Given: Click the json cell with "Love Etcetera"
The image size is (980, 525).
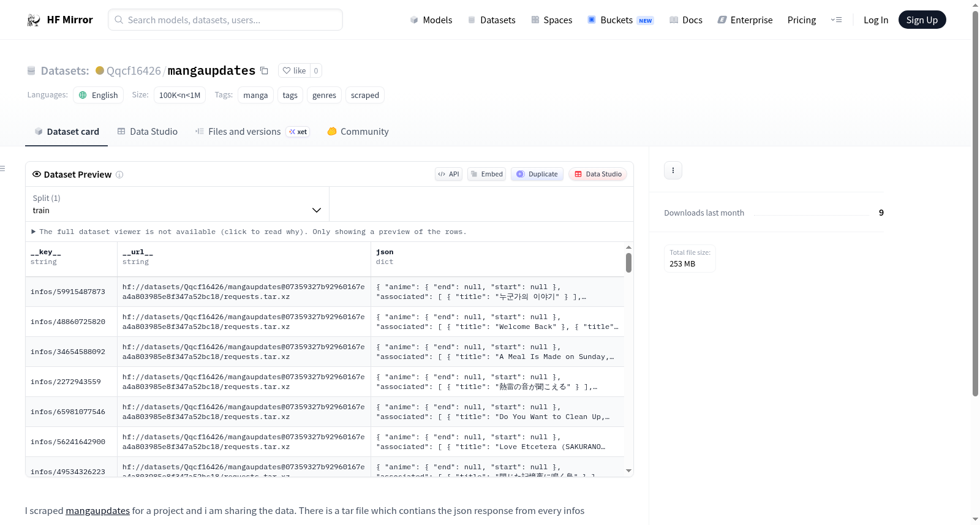Looking at the screenshot, I should [x=497, y=442].
